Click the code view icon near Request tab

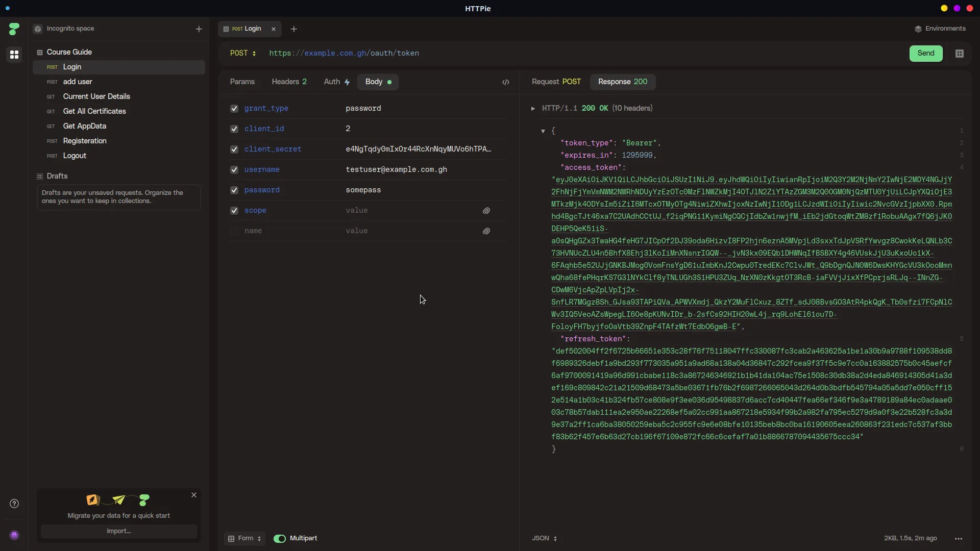point(506,82)
